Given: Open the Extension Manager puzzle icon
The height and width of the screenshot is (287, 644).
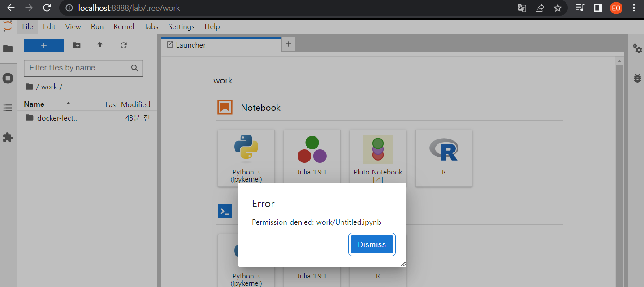Looking at the screenshot, I should coord(8,137).
